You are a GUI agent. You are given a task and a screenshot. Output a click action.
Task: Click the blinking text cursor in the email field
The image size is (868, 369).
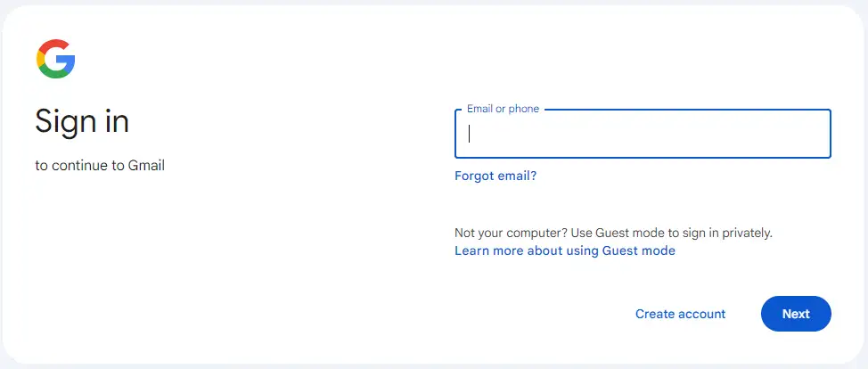point(469,134)
